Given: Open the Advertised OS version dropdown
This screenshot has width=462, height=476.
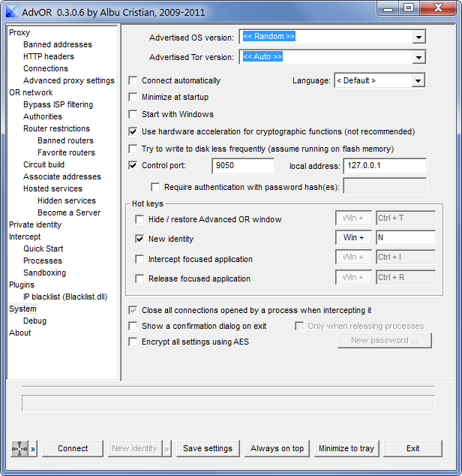Looking at the screenshot, I should pos(418,37).
